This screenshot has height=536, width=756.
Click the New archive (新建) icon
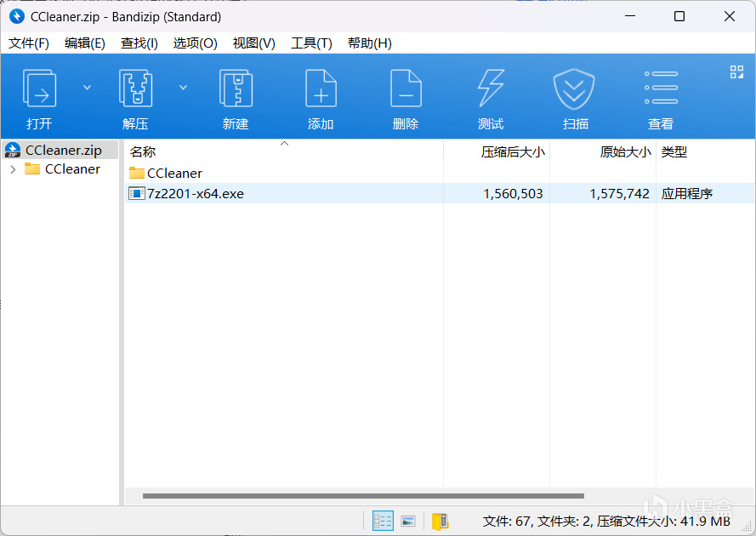[x=236, y=88]
